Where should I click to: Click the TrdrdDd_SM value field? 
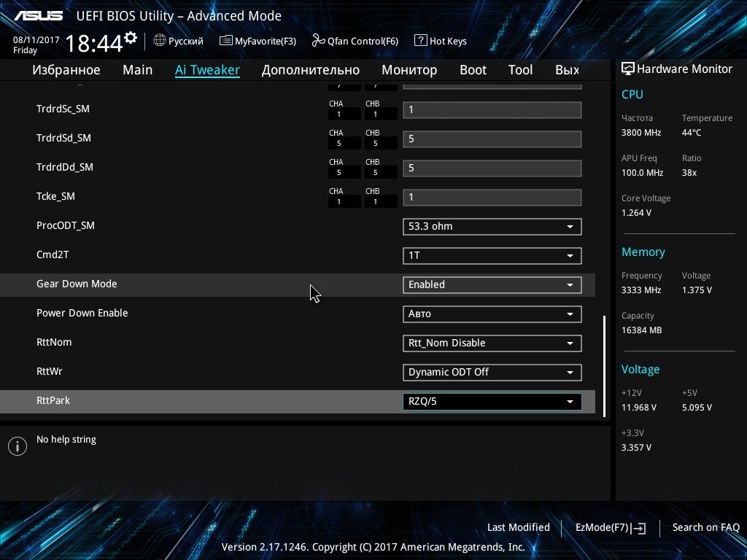point(492,168)
